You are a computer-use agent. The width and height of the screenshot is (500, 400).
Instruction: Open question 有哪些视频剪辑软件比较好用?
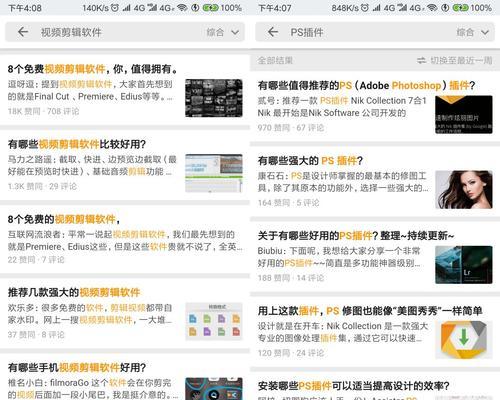click(x=77, y=144)
